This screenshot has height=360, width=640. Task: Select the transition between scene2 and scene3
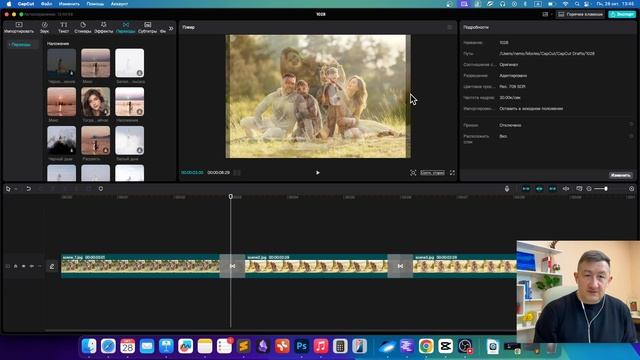click(400, 266)
